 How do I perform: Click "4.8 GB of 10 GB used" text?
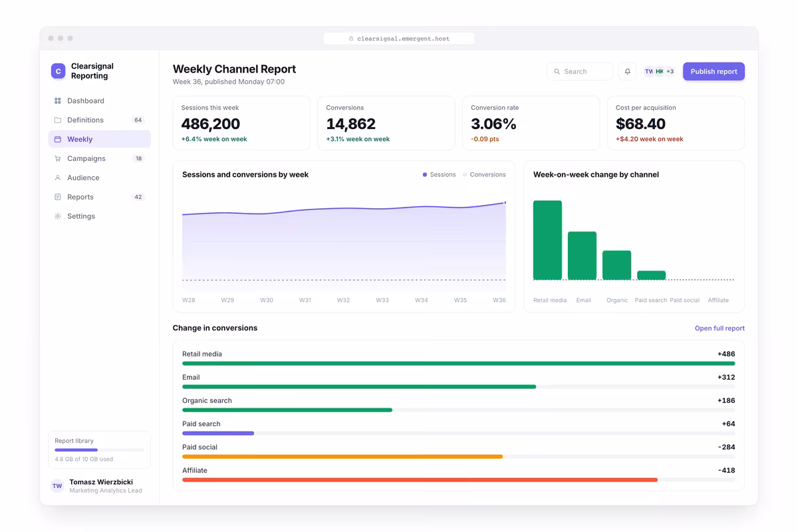[x=84, y=460]
